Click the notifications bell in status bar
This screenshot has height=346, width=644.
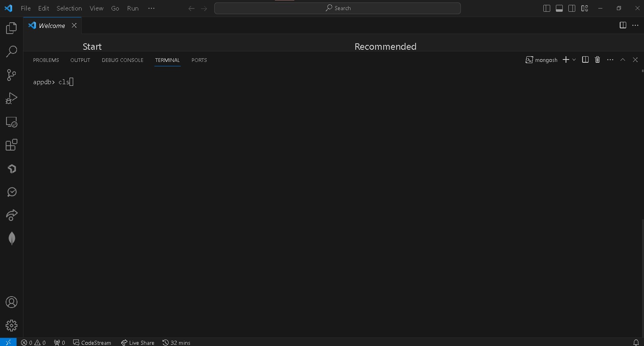(636, 342)
